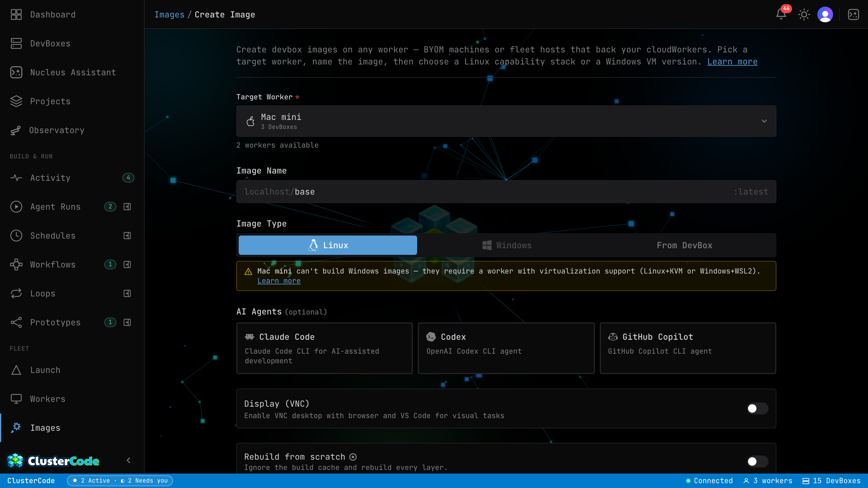Open the Target Worker dropdown chevron
Screen dimensions: 868x488
point(764,121)
